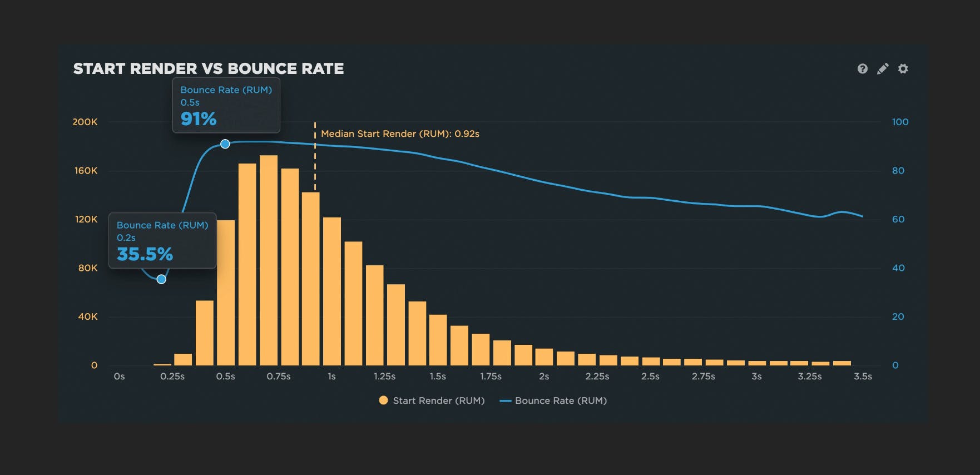Click the blue Bounce Rate legend line marker
The height and width of the screenshot is (475, 980).
tap(505, 400)
